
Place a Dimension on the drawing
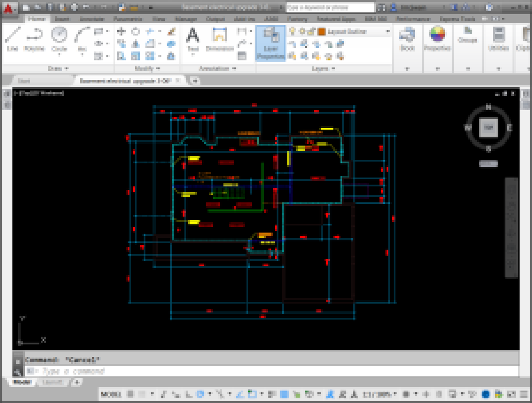coord(219,38)
